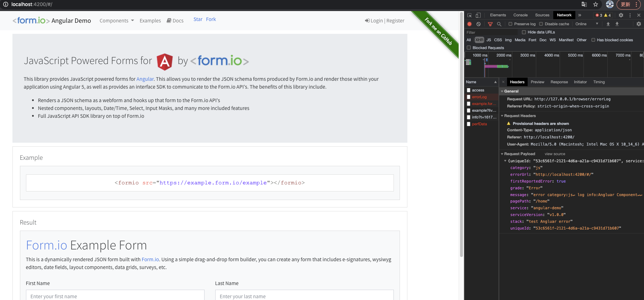
Task: Open the Timing tab
Action: click(599, 82)
